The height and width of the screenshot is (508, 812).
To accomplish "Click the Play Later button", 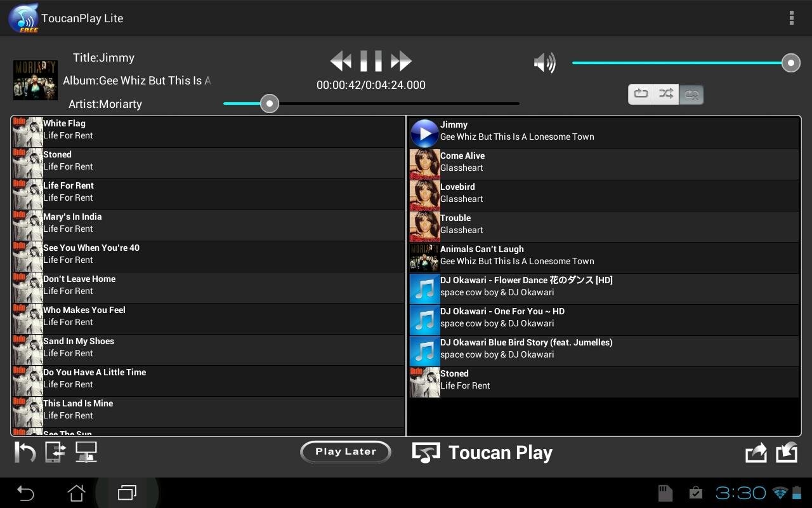I will pos(346,451).
